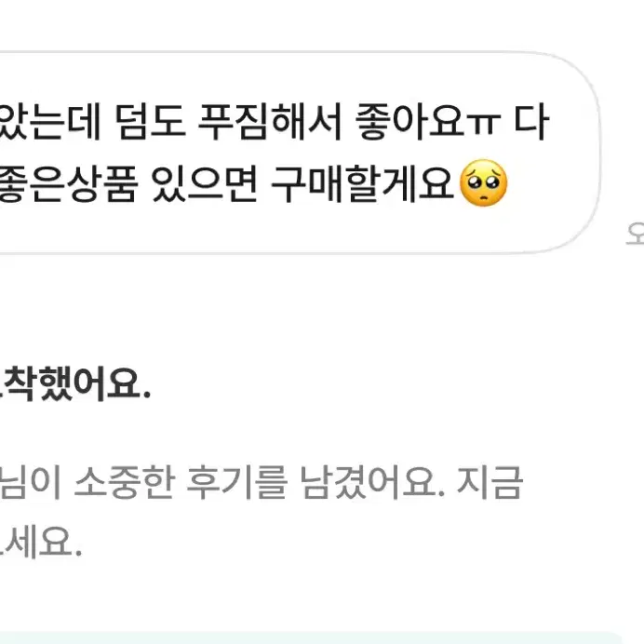644x644 pixels.
Task: Click the 았는데 text in bubble
Action: 50,122
